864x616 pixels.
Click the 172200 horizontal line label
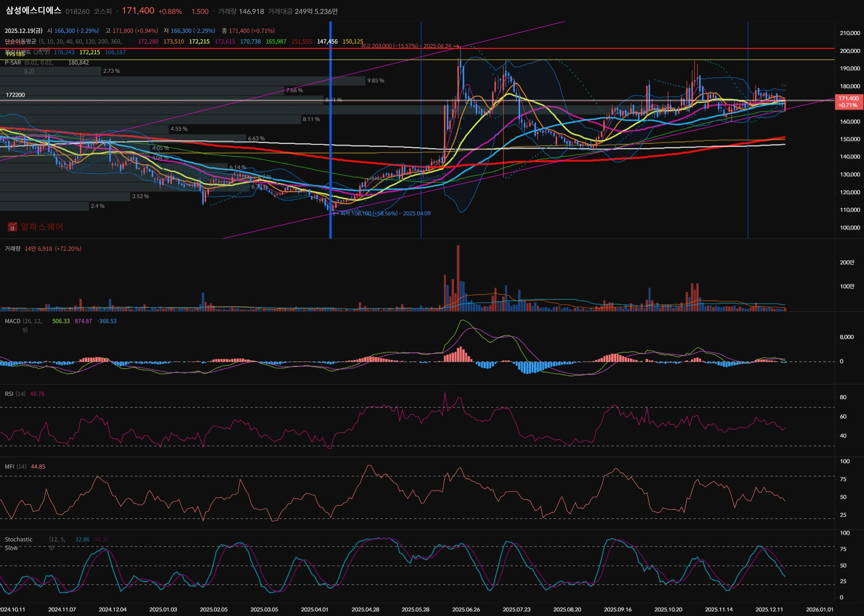point(15,95)
